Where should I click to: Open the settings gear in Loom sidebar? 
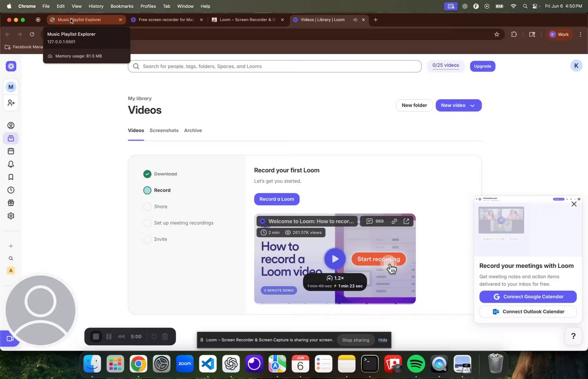11,216
